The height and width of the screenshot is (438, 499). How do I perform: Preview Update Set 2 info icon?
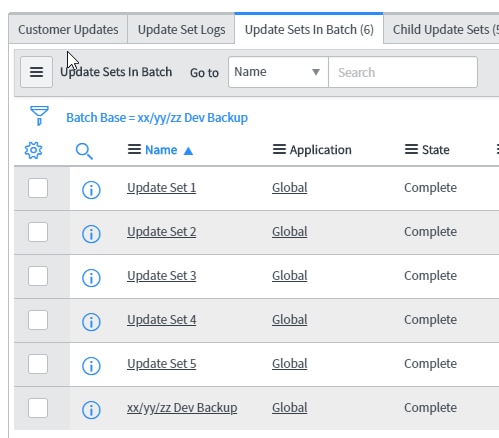(x=91, y=234)
